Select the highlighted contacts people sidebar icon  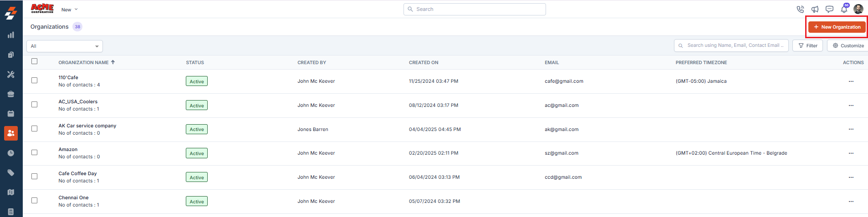click(11, 133)
